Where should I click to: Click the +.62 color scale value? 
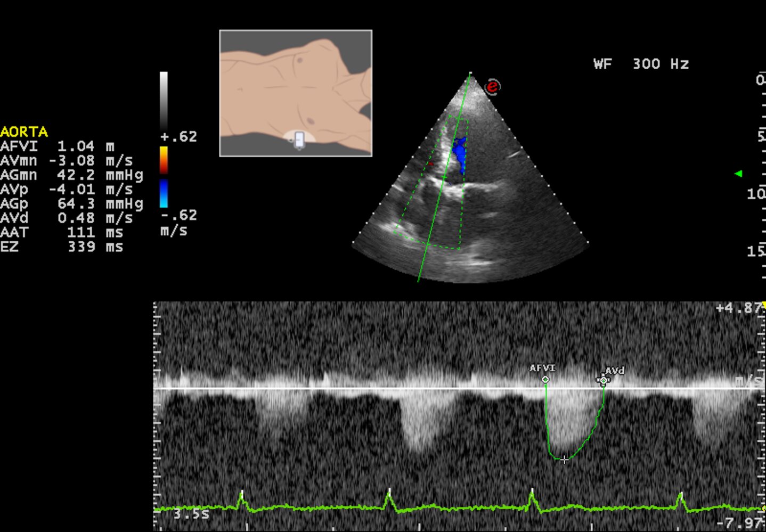coord(179,137)
